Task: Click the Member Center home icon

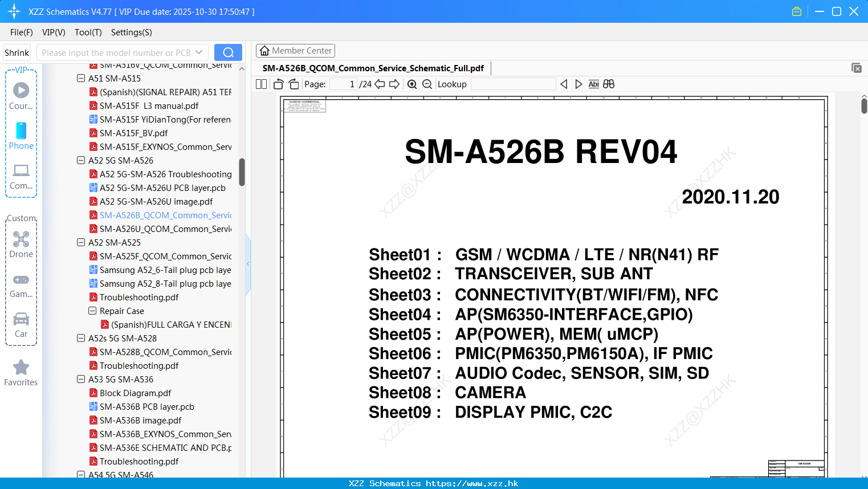Action: pos(264,51)
